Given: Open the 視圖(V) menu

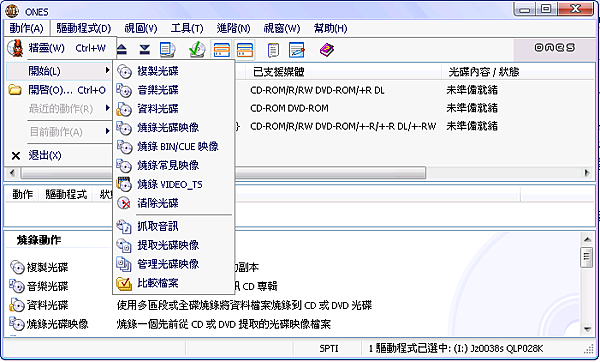Looking at the screenshot, I should click(141, 28).
